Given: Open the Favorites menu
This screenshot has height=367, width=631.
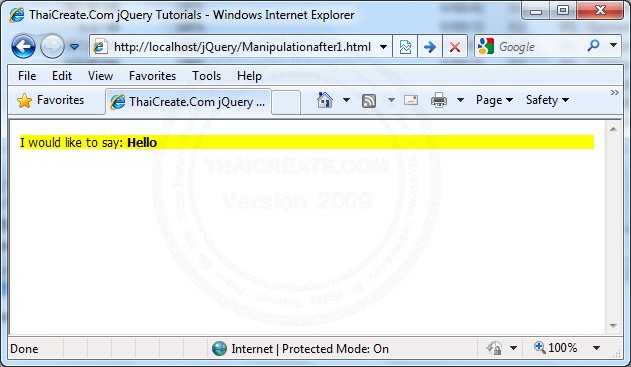Looking at the screenshot, I should click(x=152, y=76).
